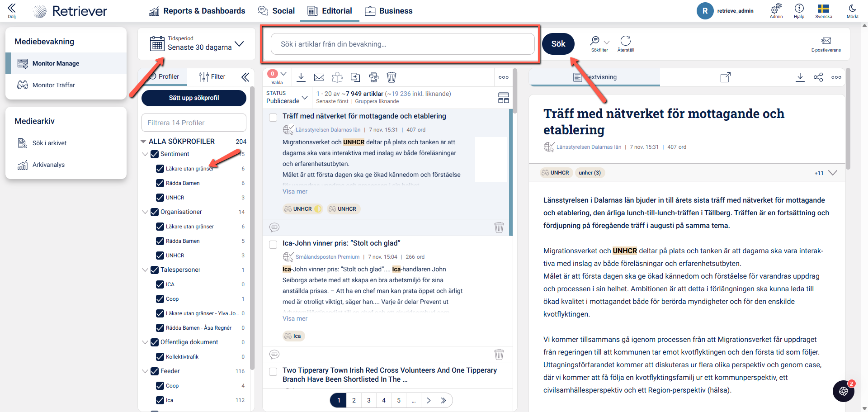Open Admin settings gear icon
Viewport: 868px width, 412px height.
(x=776, y=10)
